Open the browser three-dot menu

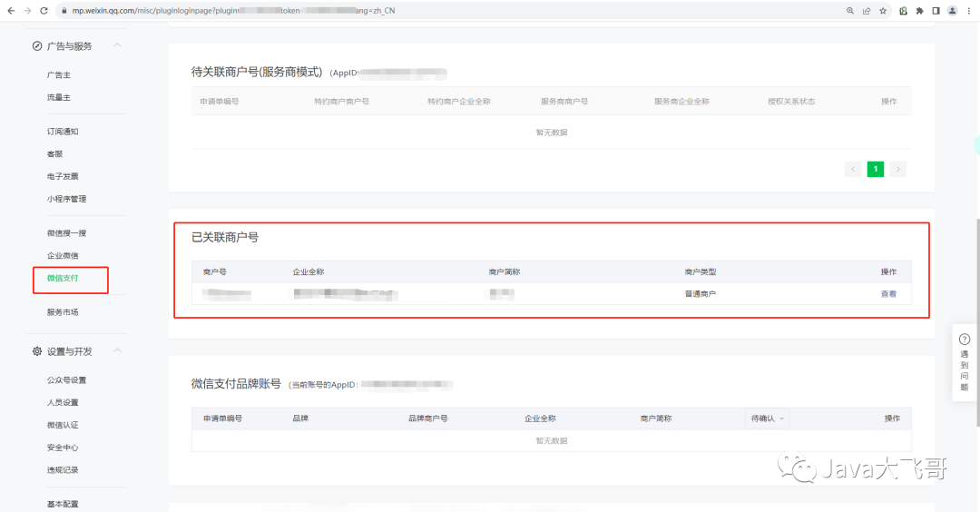969,11
